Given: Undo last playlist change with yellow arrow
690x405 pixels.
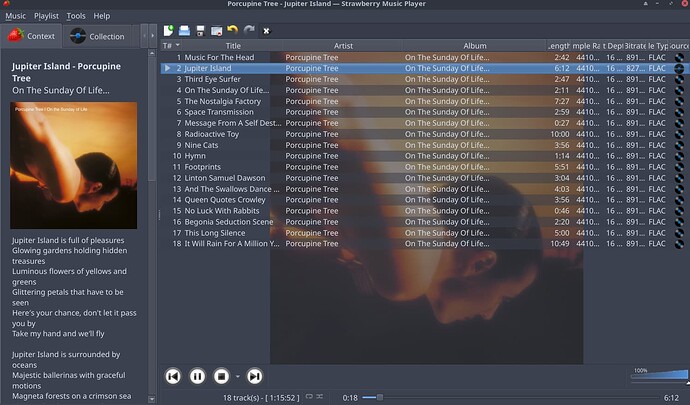Looking at the screenshot, I should pos(232,30).
